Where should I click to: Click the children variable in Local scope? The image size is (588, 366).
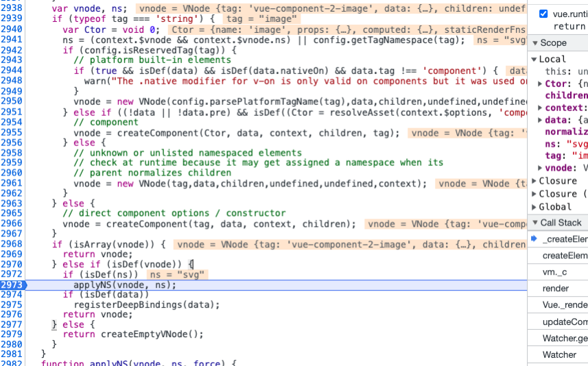point(566,95)
